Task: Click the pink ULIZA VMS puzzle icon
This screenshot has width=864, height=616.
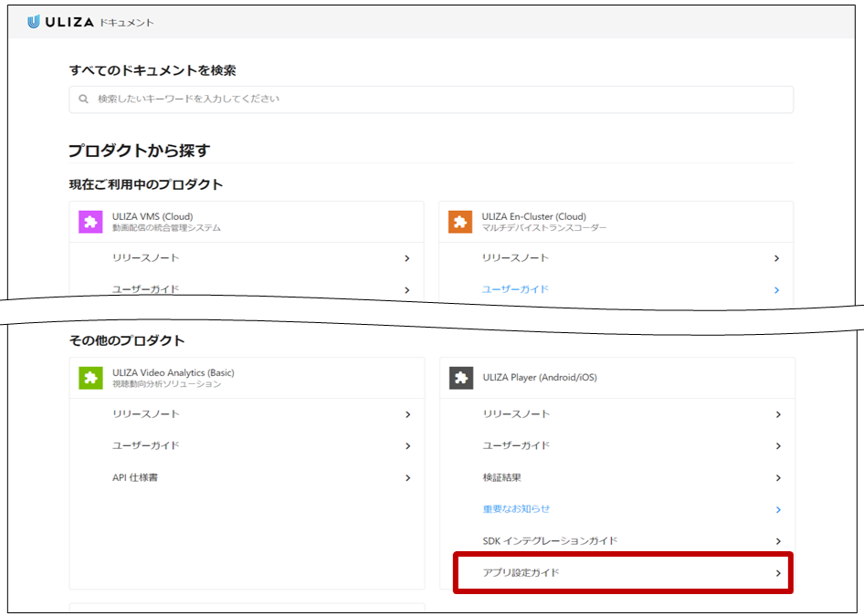Action: point(90,222)
